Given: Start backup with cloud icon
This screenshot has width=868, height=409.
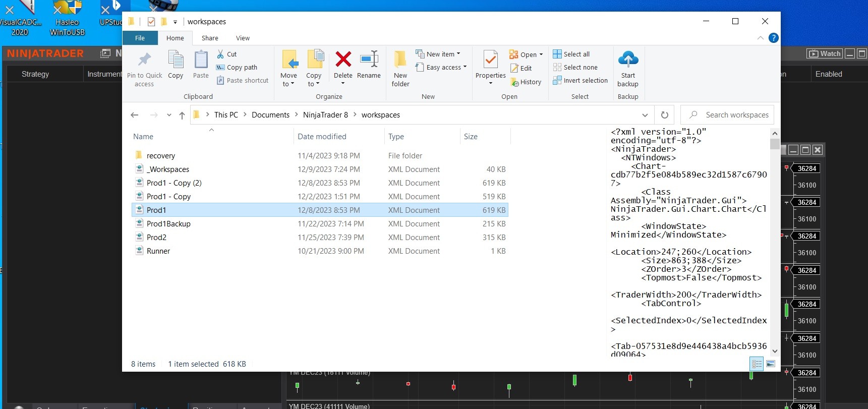Looking at the screenshot, I should click(x=628, y=69).
